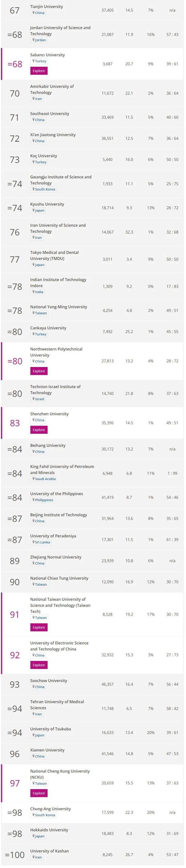Image resolution: width=186 pixels, height=868 pixels.
Task: Open the Explore page for Taiwan Tech
Action: click(x=39, y=627)
